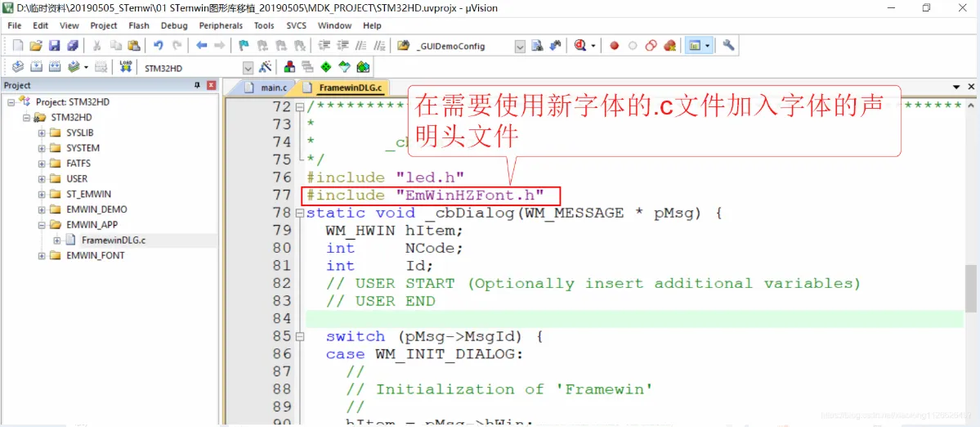
Task: Expand the FramewinDLG.c tree node
Action: tap(57, 240)
